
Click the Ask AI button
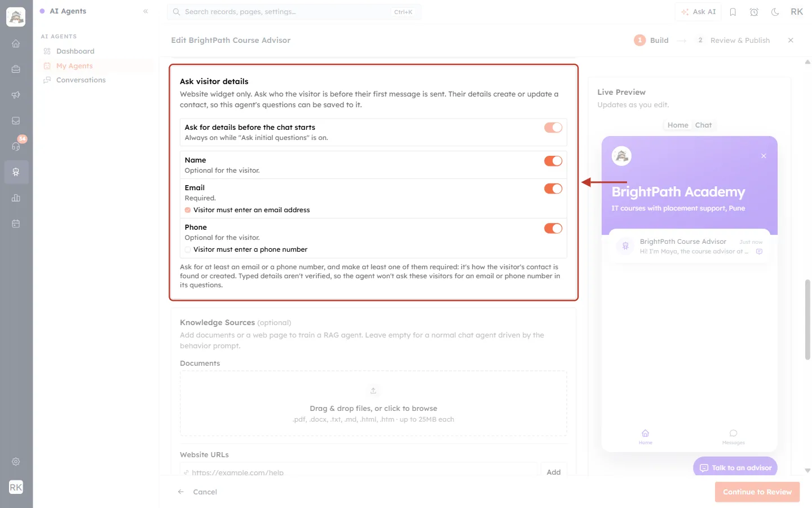coord(698,12)
